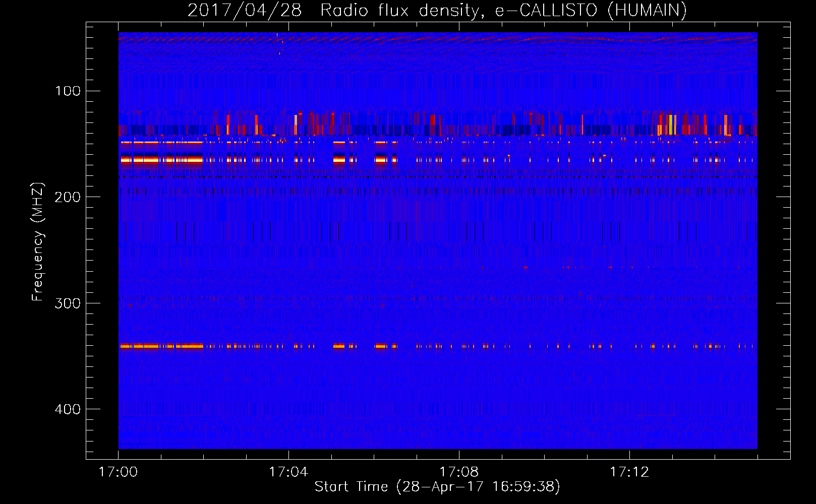Click the "Frequency (MHZ)" axis label
Viewport: 816px width, 504px height.
(x=38, y=242)
